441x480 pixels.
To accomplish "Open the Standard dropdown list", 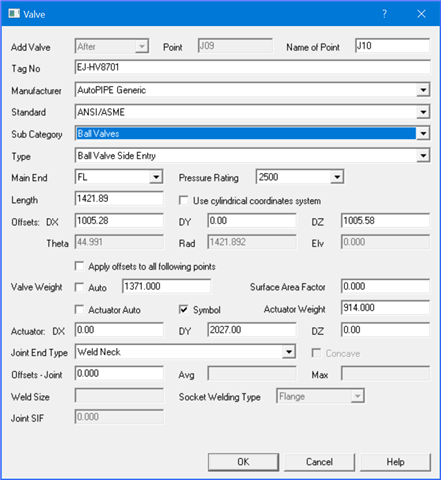I will [423, 112].
